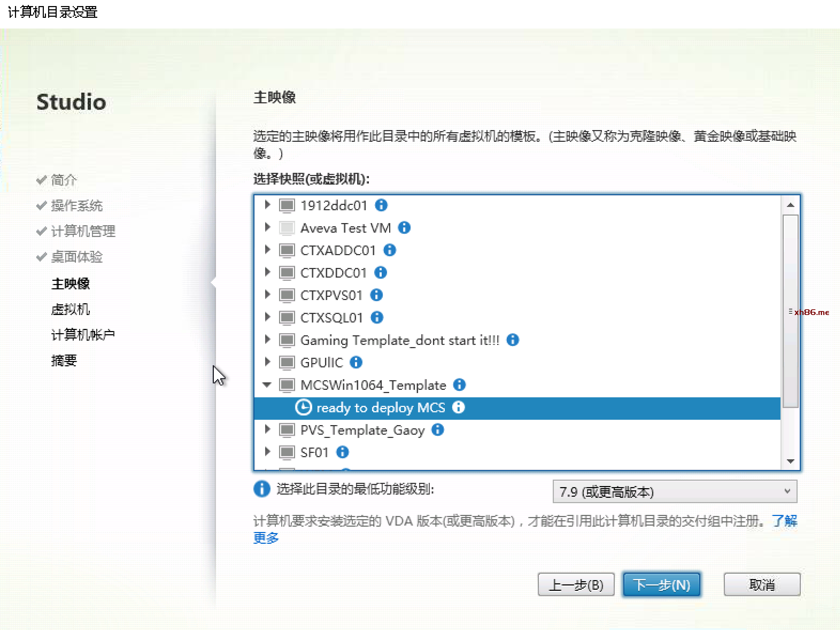
Task: Go to the 计算机管理 wizard step
Action: pos(83,231)
